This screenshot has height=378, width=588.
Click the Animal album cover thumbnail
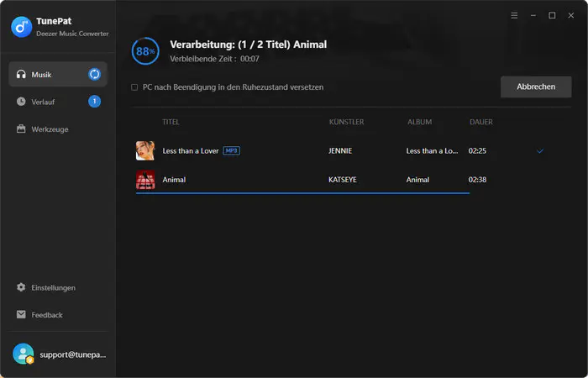click(145, 180)
